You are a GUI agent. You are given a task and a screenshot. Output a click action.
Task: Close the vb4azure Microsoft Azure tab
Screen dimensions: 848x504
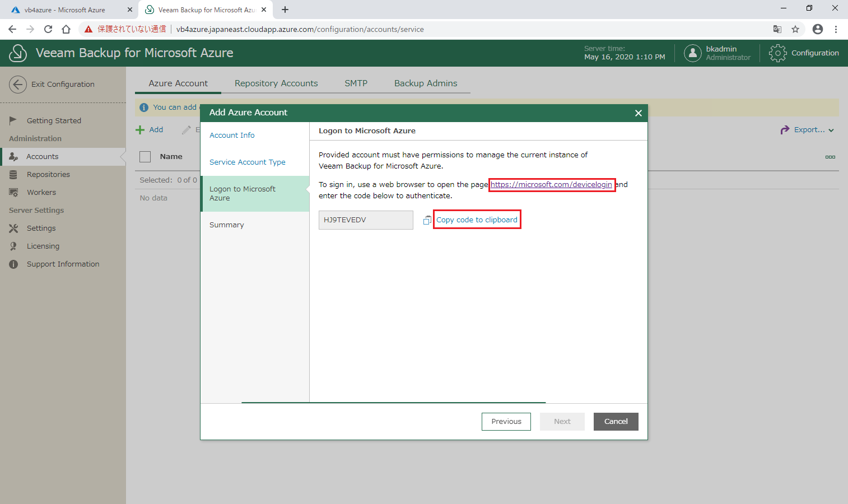(x=130, y=10)
